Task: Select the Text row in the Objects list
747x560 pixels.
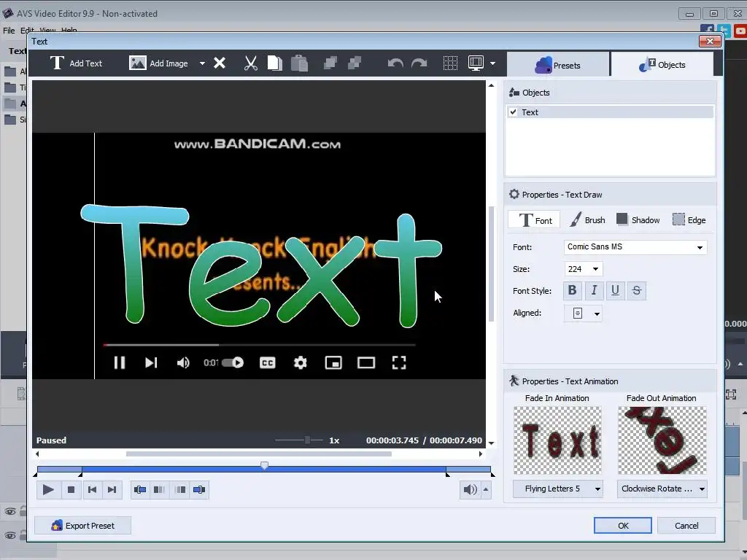Action: click(x=610, y=112)
